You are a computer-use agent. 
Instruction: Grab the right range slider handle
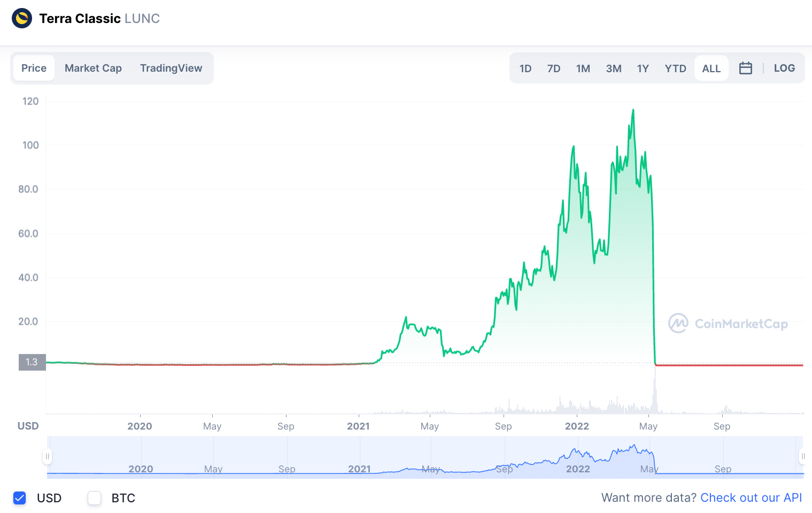click(803, 456)
